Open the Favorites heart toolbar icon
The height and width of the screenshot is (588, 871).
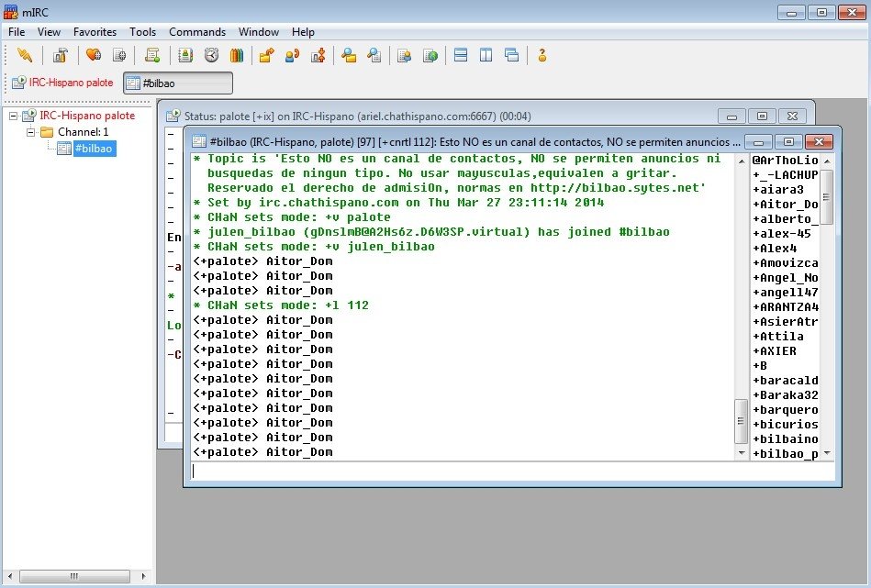(94, 55)
